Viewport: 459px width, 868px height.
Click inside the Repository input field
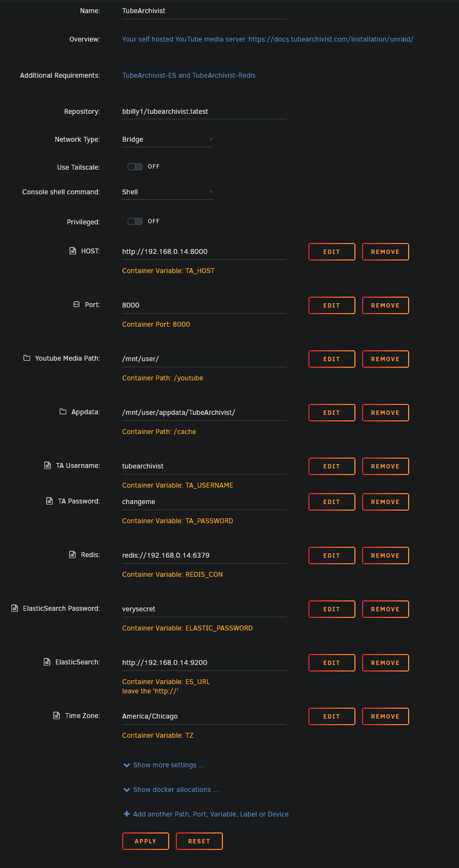coord(203,111)
